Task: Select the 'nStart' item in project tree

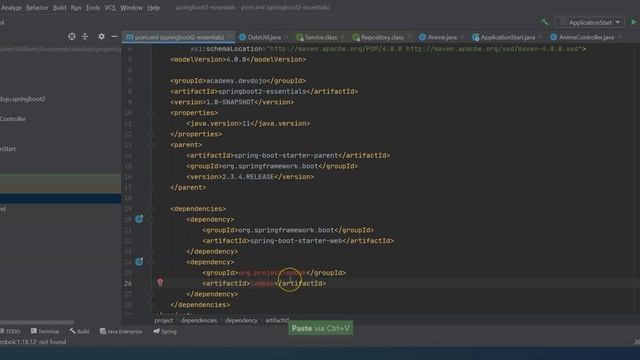Action: click(x=8, y=149)
